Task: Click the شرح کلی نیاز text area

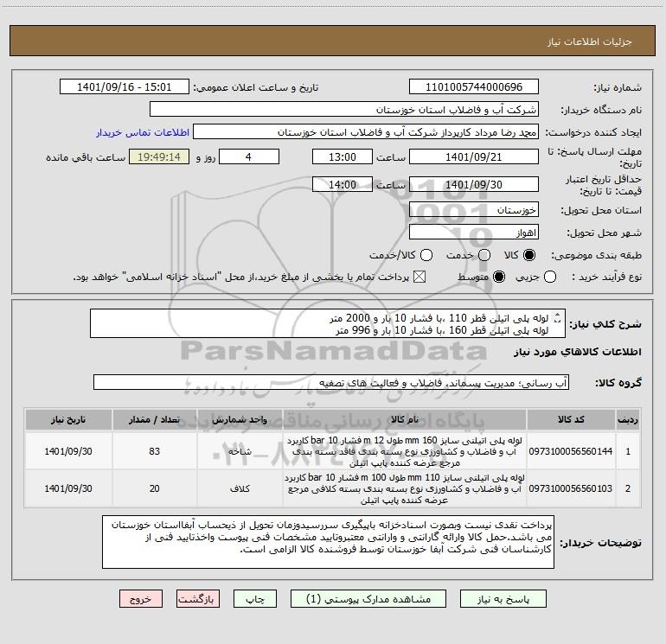Action: point(328,323)
